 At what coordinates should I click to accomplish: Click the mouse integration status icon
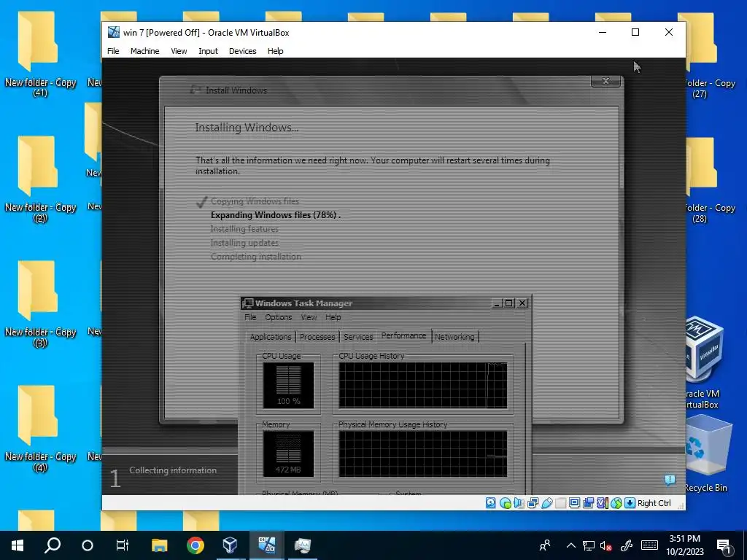pyautogui.click(x=616, y=503)
